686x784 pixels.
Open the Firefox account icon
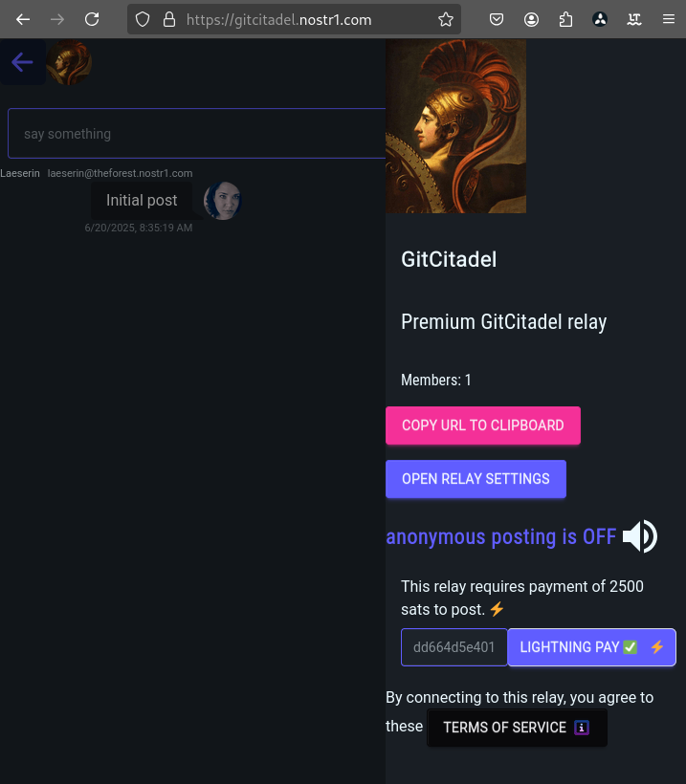[x=531, y=19]
